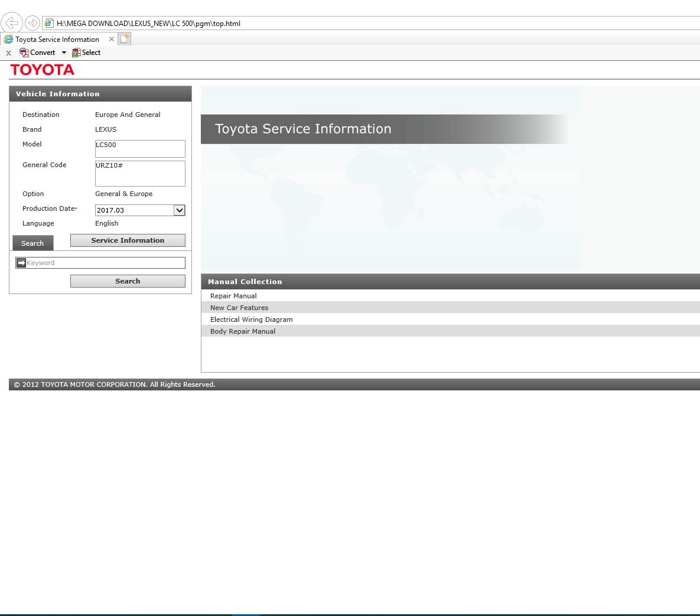Click the General Code field showing URZ10#

tap(140, 174)
